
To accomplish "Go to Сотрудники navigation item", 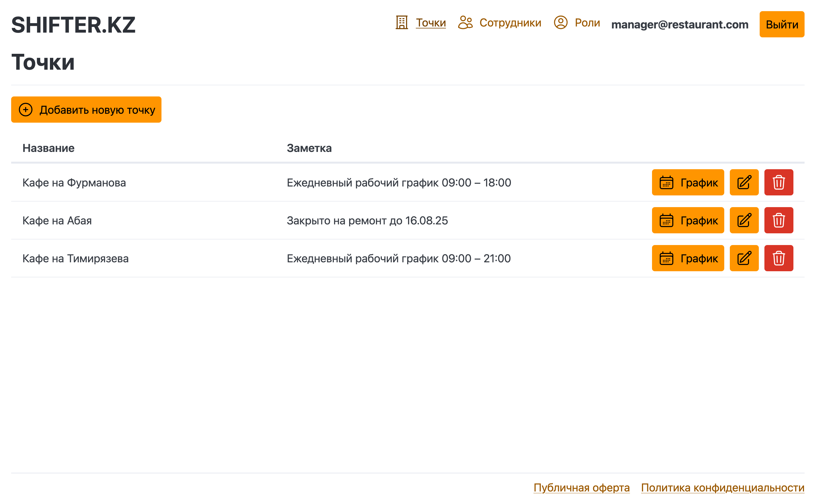I will (x=510, y=23).
